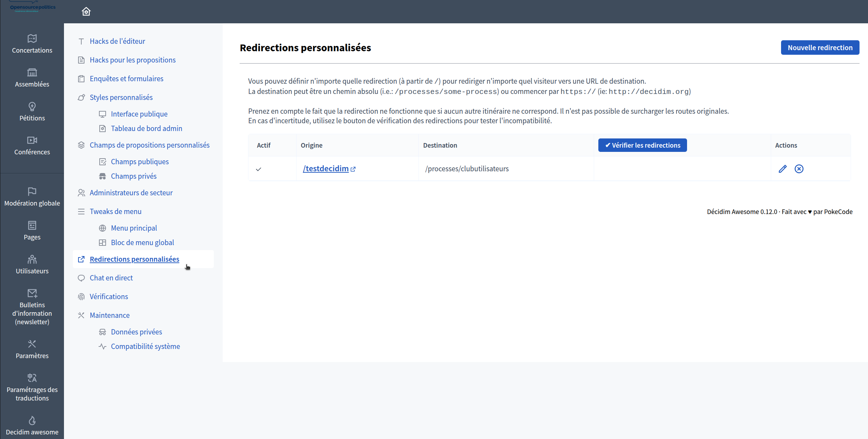Open Tweaks de menu section
868x439 pixels.
115,212
